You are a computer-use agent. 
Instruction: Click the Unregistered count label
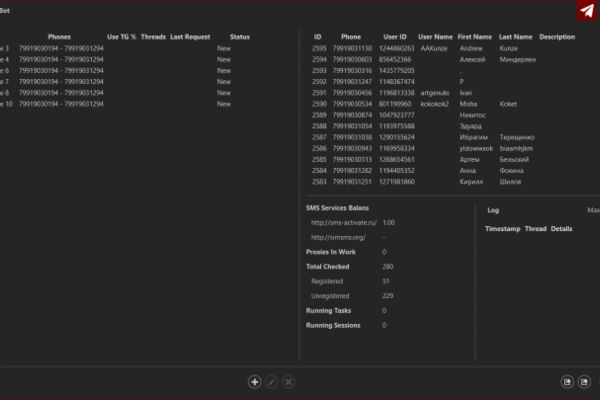(x=330, y=296)
